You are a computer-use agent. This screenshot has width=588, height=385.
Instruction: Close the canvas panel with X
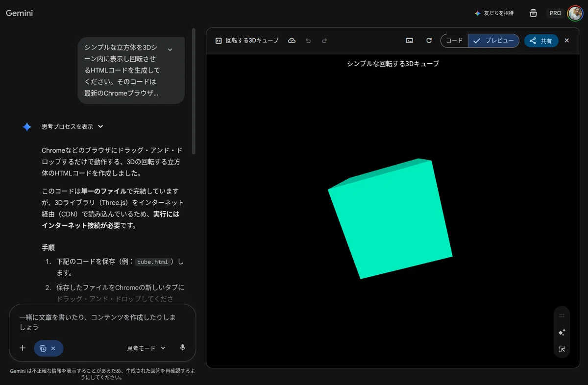[567, 41]
